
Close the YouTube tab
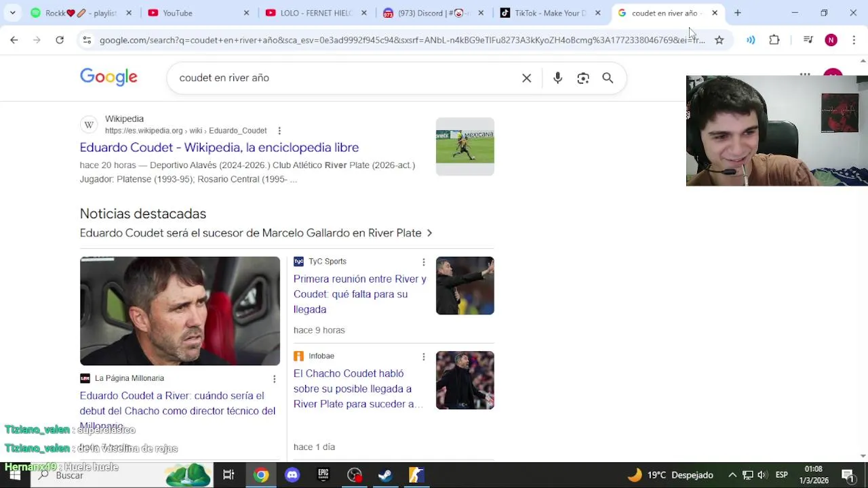click(x=246, y=13)
